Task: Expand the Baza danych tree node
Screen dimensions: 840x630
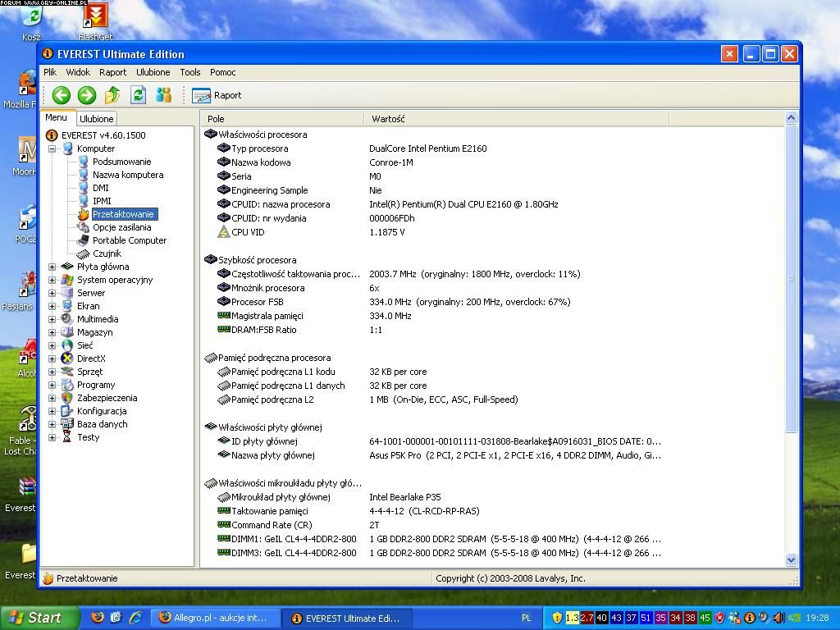Action: (52, 424)
